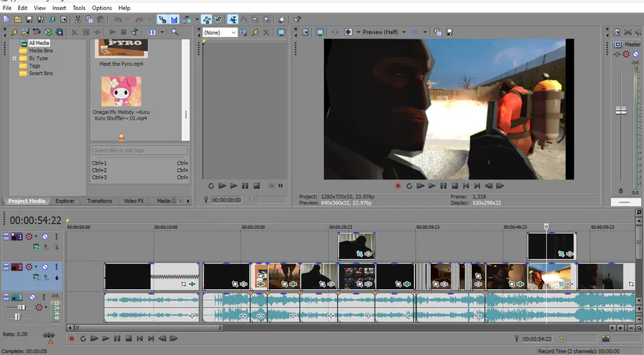Save the project with the floppy disk icon
The height and width of the screenshot is (355, 644).
29,19
